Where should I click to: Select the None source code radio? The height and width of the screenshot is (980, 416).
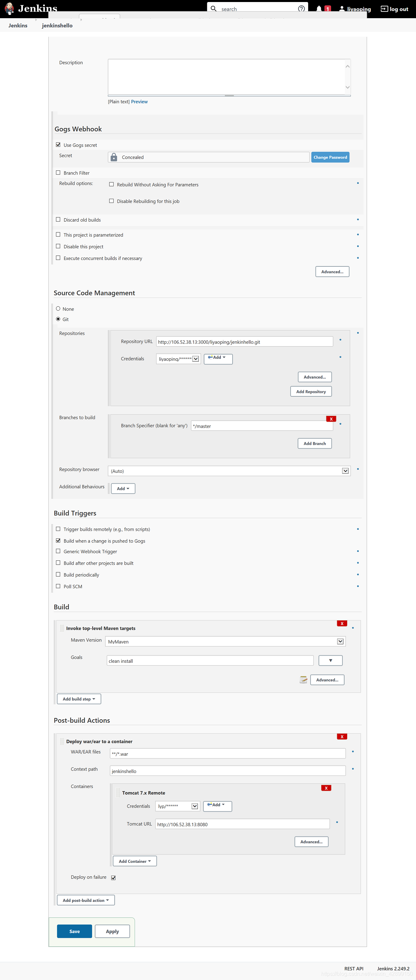(x=58, y=308)
